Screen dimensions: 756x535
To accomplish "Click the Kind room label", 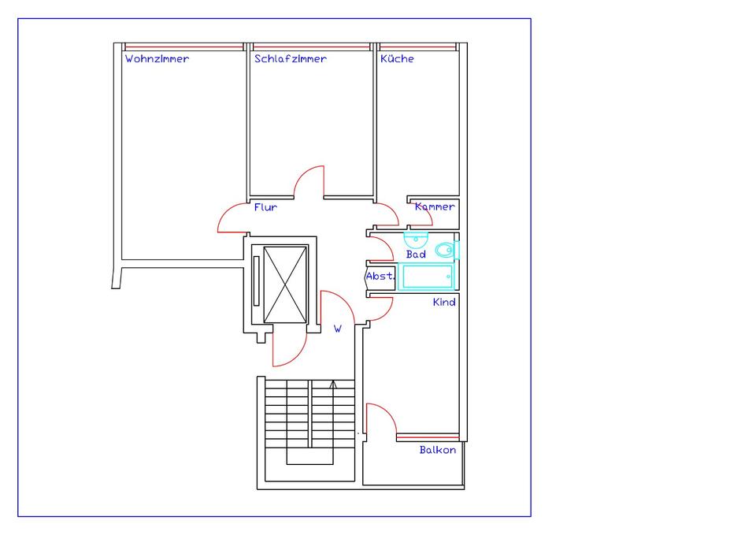I will tap(444, 303).
